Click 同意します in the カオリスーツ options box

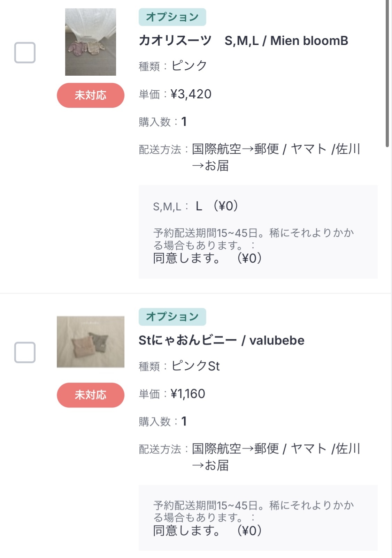[x=187, y=258]
